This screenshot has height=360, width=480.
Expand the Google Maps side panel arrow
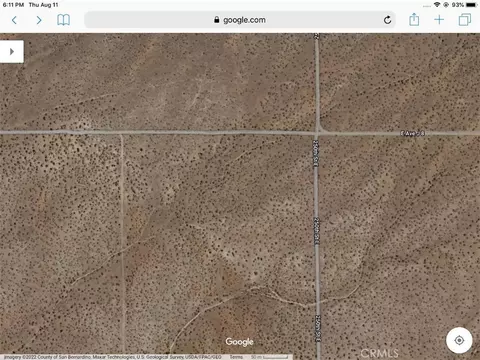(12, 52)
